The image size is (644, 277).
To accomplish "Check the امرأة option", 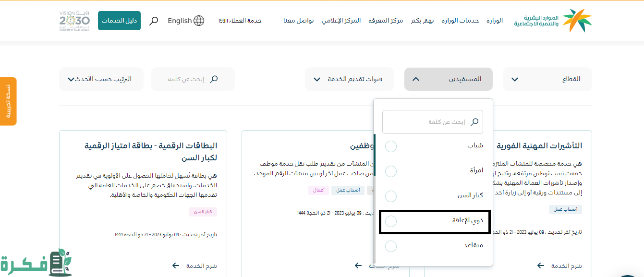I will 391,171.
